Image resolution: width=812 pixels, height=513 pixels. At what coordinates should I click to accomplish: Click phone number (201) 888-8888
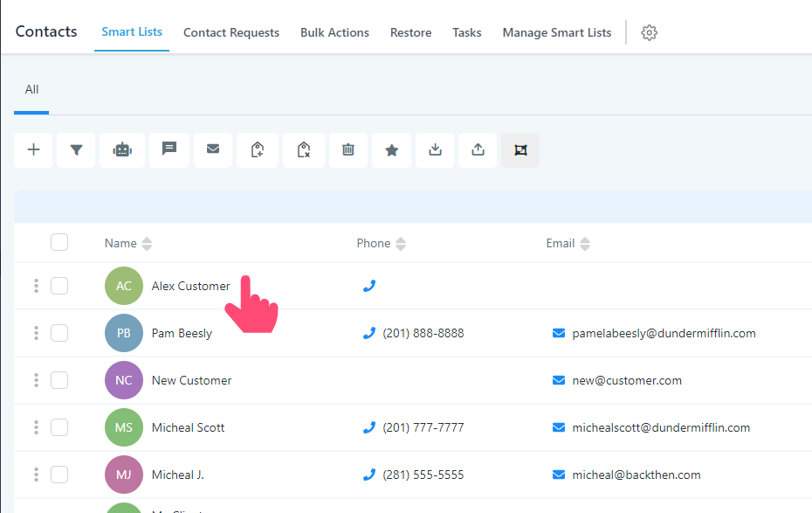(423, 333)
